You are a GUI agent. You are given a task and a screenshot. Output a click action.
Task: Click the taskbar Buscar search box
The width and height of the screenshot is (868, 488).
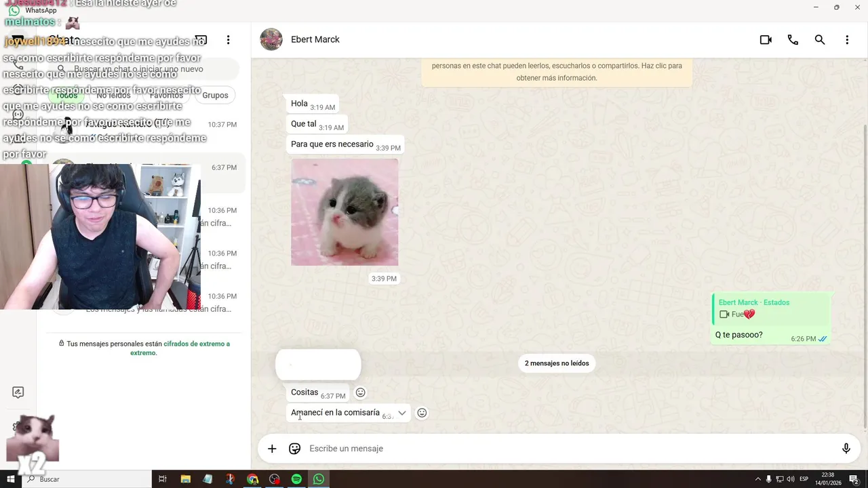(87, 479)
